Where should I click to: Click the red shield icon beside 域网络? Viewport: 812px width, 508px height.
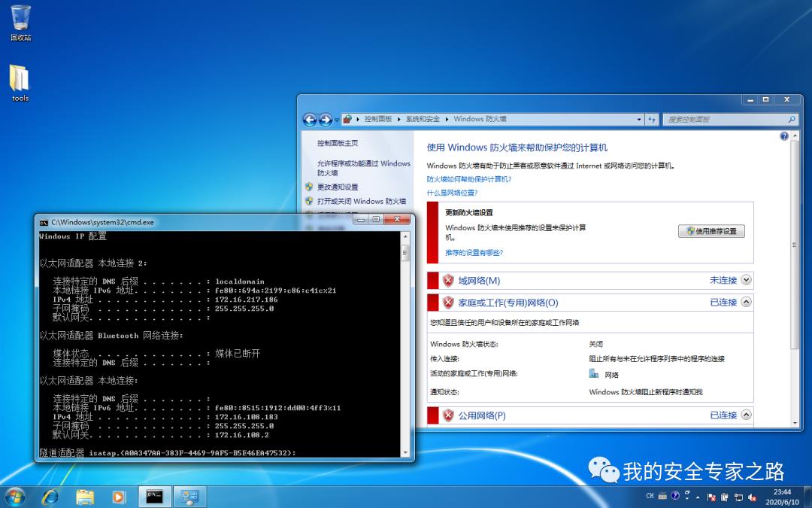click(448, 281)
